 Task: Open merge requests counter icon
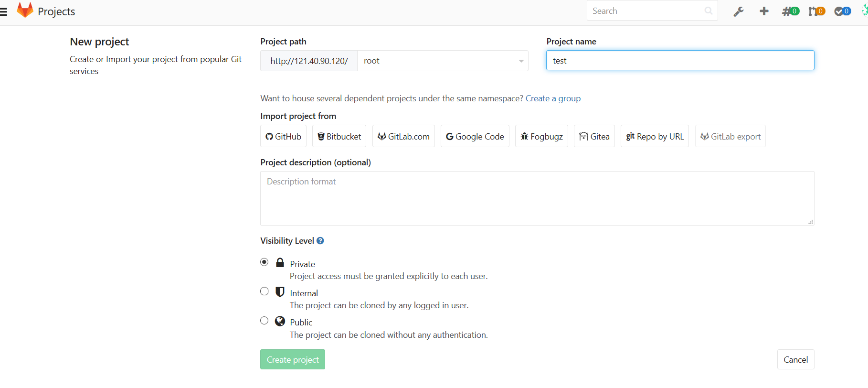tap(816, 11)
